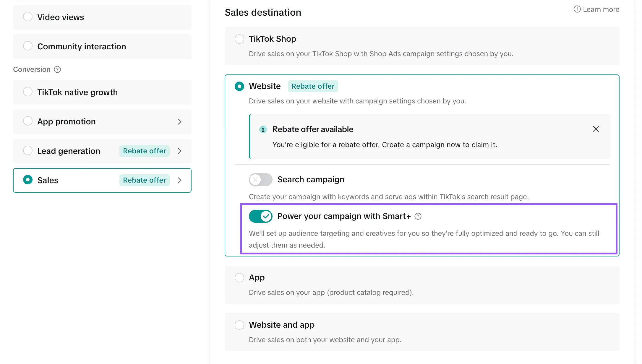Expand the App promotion chevron
Image resolution: width=642 pixels, height=364 pixels.
coord(179,122)
